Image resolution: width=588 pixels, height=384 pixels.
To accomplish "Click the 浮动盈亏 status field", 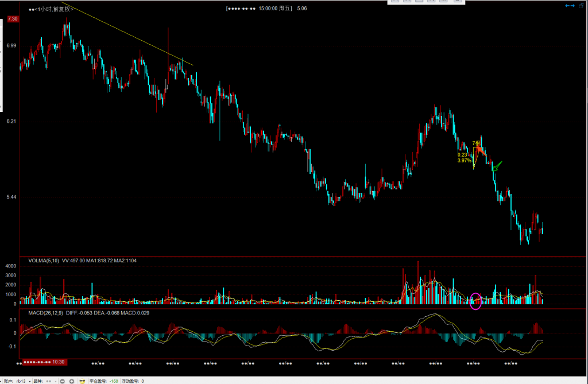I will [133, 381].
